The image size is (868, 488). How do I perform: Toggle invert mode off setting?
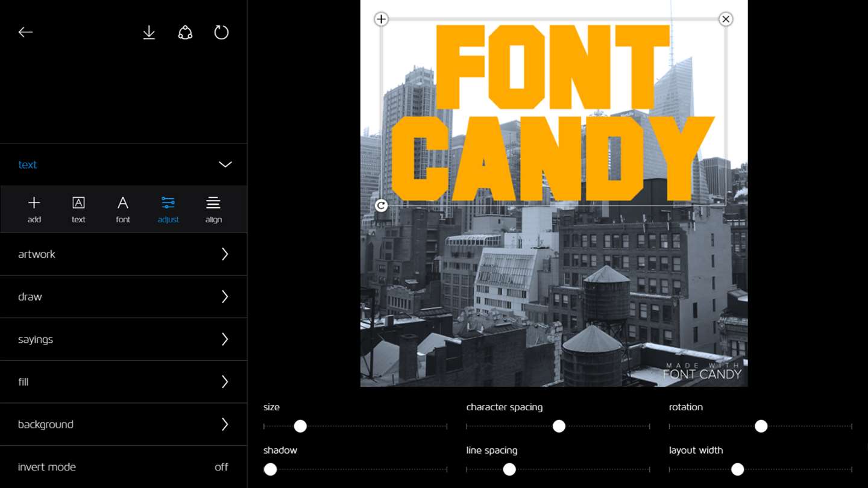pyautogui.click(x=124, y=467)
